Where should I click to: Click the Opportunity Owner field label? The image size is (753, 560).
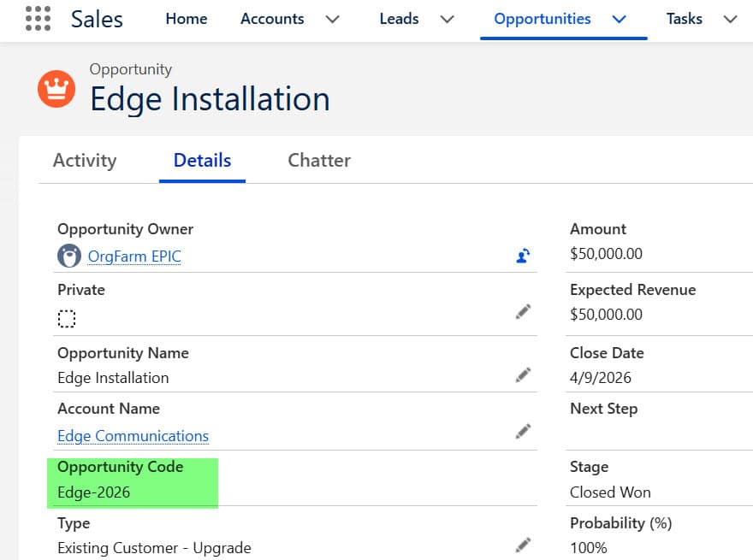125,229
